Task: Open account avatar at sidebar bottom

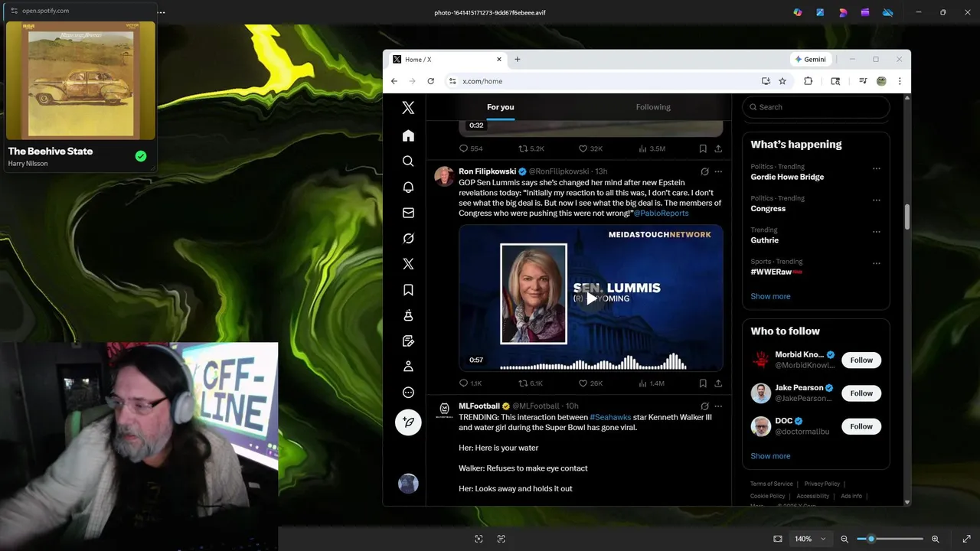Action: [x=408, y=484]
